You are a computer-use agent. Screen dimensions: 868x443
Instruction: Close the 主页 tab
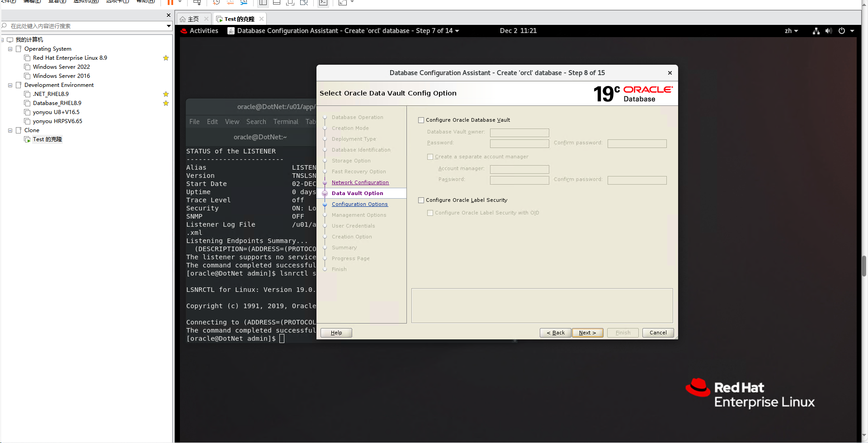click(206, 19)
